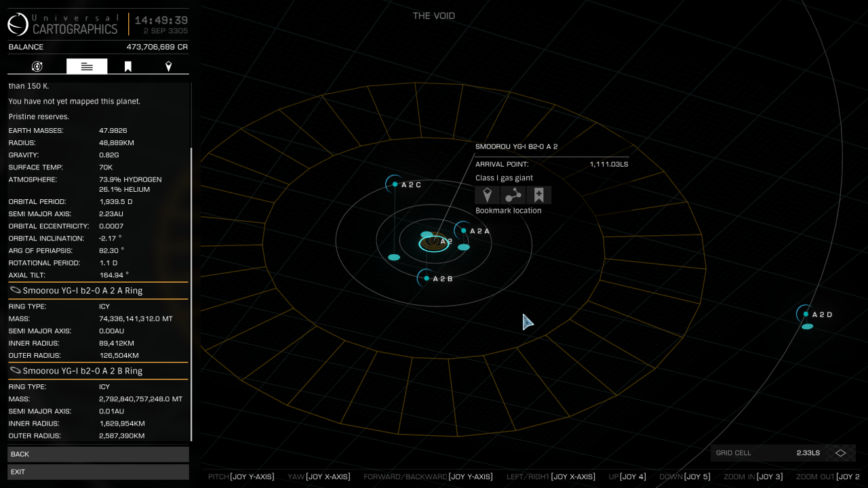The height and width of the screenshot is (488, 868).
Task: Click the B Ring MASS 2,792,840,757,248.0 MT value
Action: 140,399
